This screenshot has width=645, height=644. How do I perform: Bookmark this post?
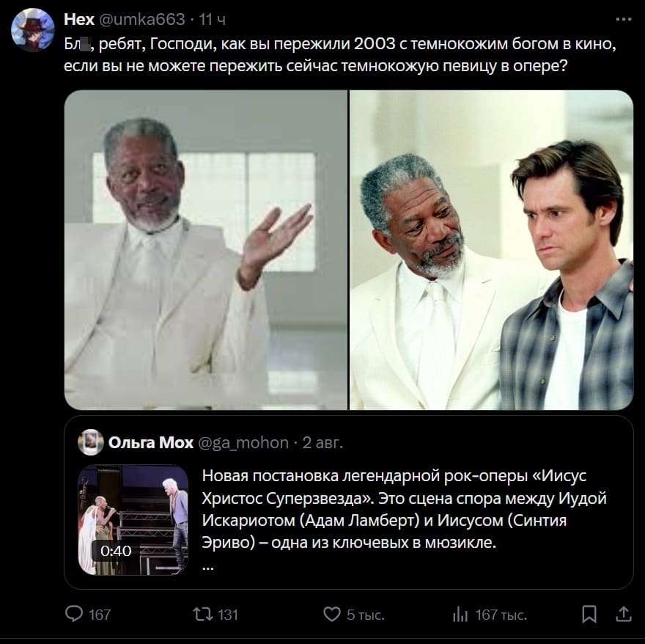(x=589, y=614)
